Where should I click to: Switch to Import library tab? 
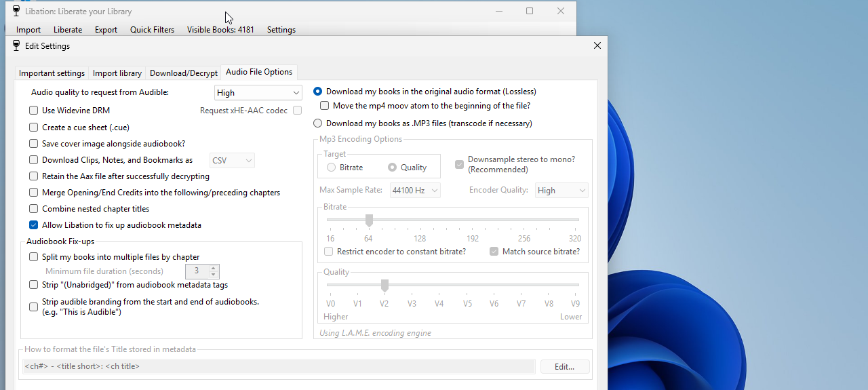pos(117,73)
